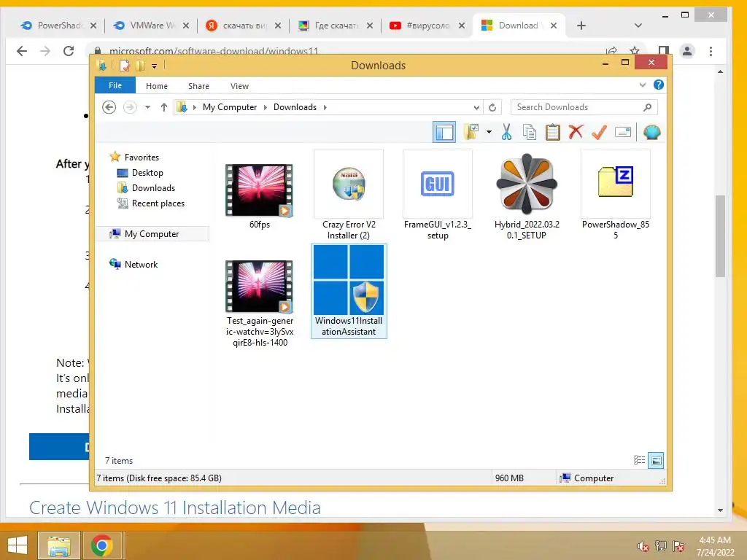This screenshot has height=560, width=747.
Task: Select the Test_again-generic video file
Action: pos(260,303)
